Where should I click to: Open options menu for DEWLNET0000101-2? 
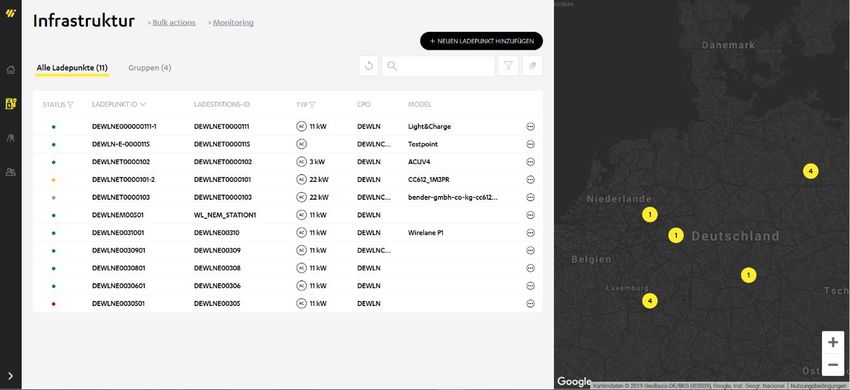click(530, 180)
